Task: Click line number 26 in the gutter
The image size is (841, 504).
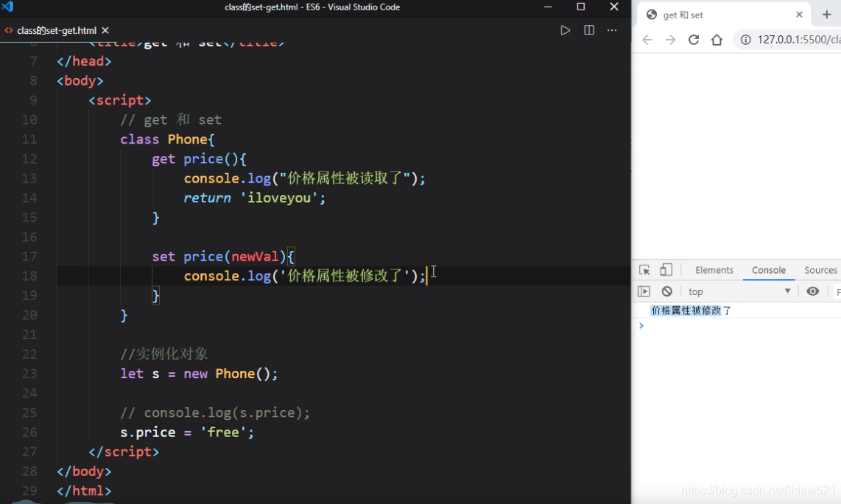Action: click(29, 432)
